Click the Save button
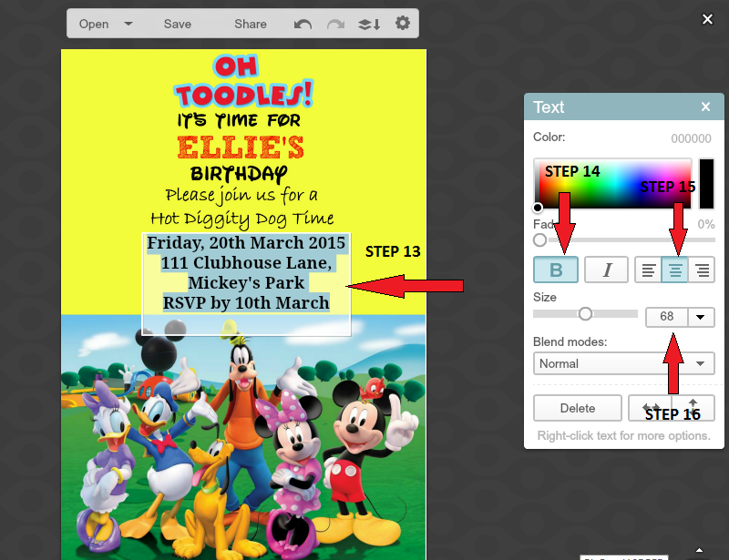Viewport: 729px width, 560px height. tap(177, 24)
